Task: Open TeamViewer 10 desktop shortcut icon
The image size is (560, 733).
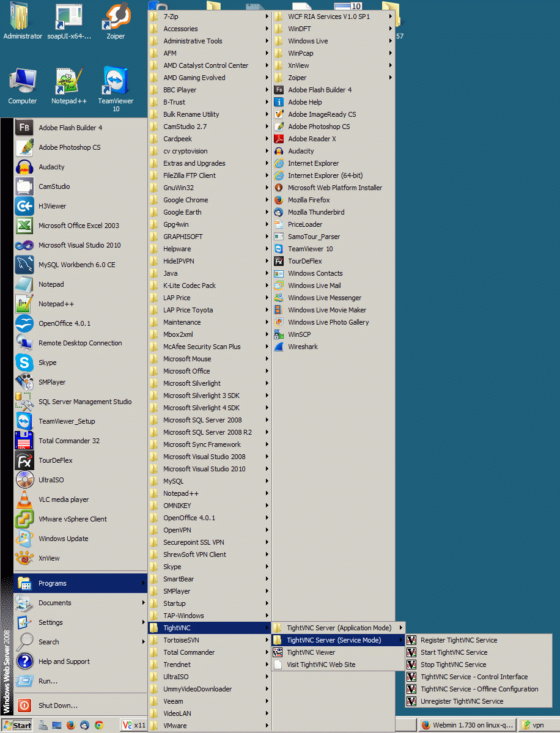Action: (x=116, y=81)
